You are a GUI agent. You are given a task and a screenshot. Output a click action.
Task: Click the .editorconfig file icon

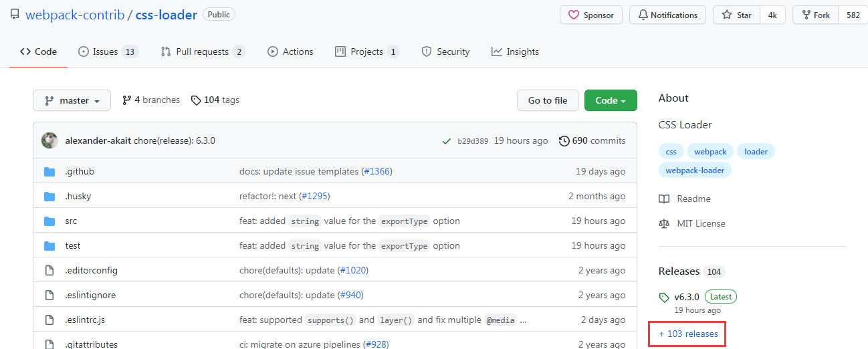click(x=49, y=271)
